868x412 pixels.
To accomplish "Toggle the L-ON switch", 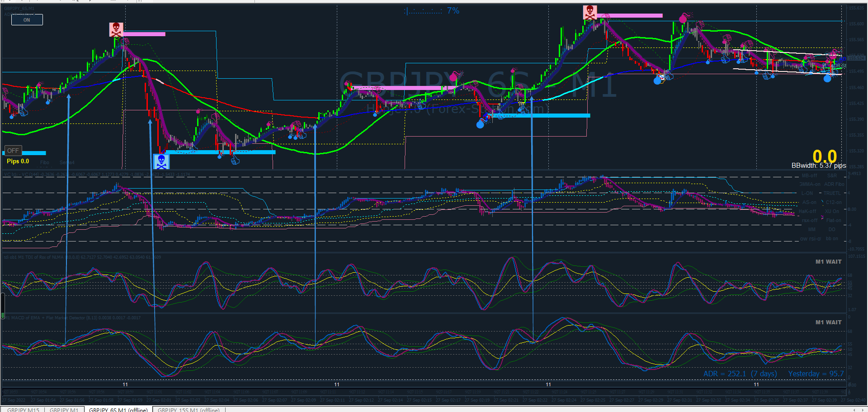I will (807, 193).
